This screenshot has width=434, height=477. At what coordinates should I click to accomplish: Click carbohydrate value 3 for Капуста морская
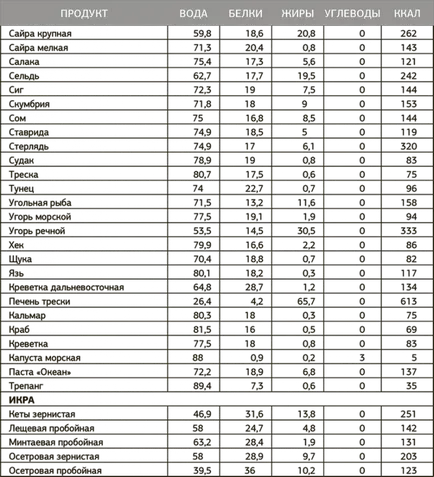(x=362, y=358)
